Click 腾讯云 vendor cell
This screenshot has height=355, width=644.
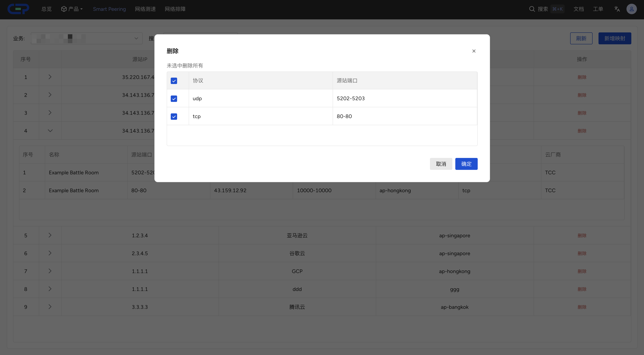click(x=297, y=307)
